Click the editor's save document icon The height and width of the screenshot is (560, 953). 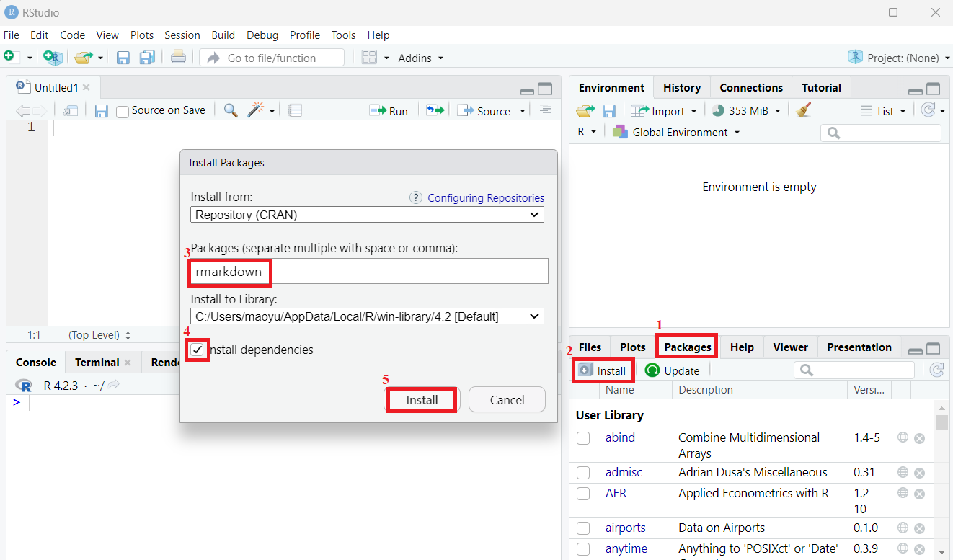coord(102,111)
